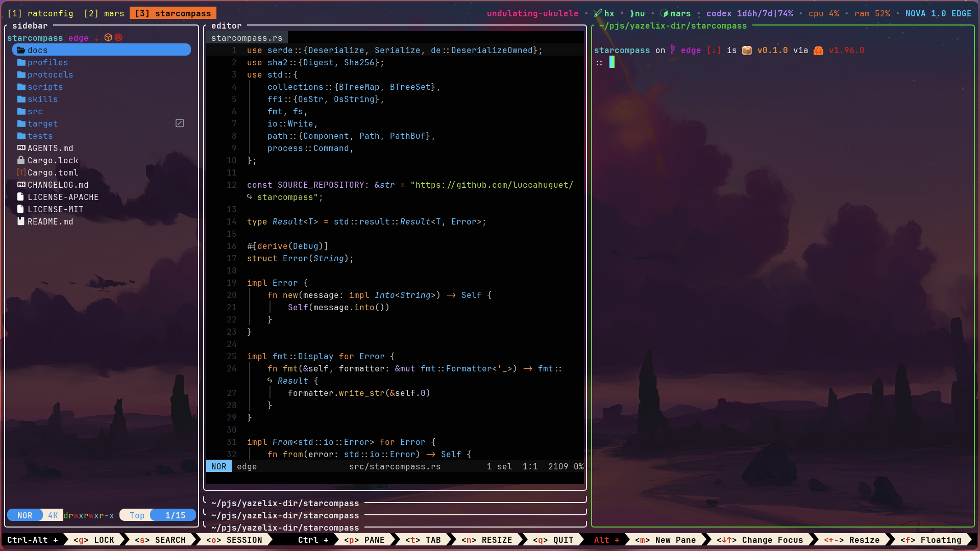Click the Floating shortcut in bottom bar
The width and height of the screenshot is (980, 551).
pyautogui.click(x=931, y=540)
